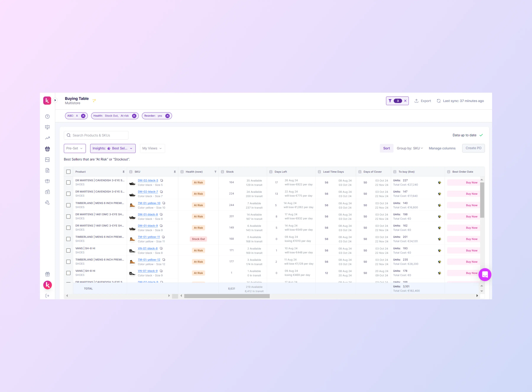Focus the Search Products & SKUs field

point(96,135)
